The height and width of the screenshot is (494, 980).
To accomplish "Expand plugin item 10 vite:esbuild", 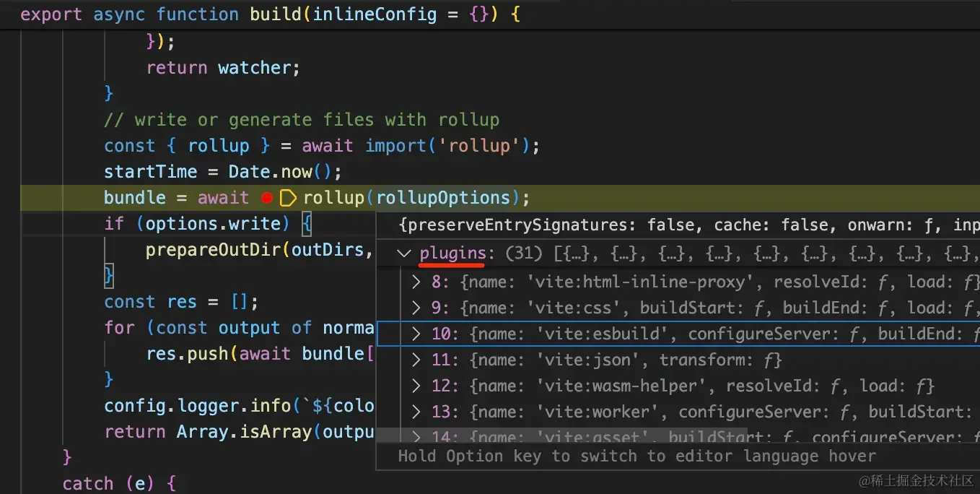I will tap(416, 334).
